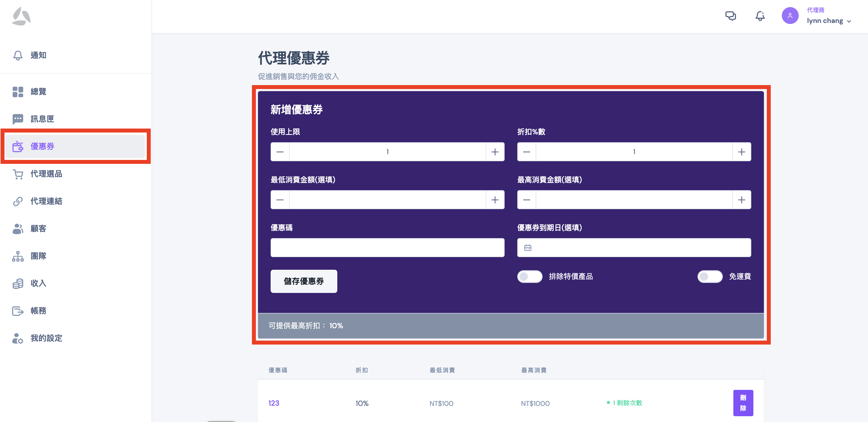Click the notification bell in top bar
The image size is (868, 422).
[760, 16]
